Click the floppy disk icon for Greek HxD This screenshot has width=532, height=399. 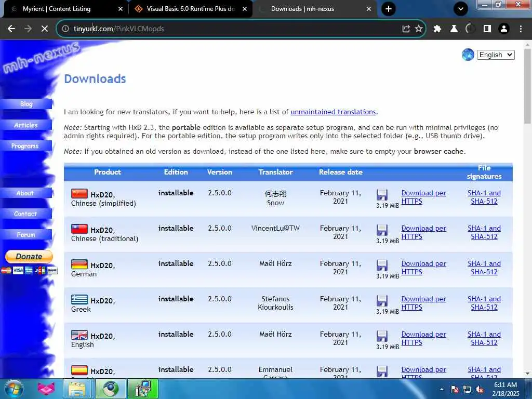coord(382,301)
